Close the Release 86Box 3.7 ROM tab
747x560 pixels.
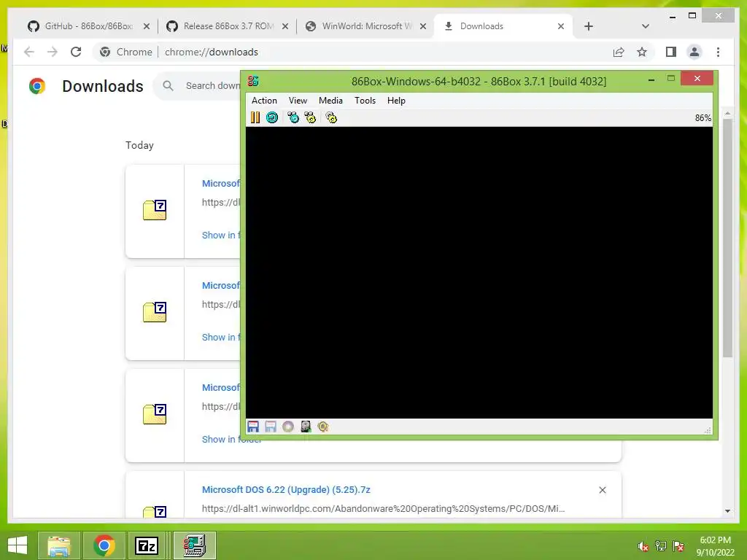coord(285,26)
